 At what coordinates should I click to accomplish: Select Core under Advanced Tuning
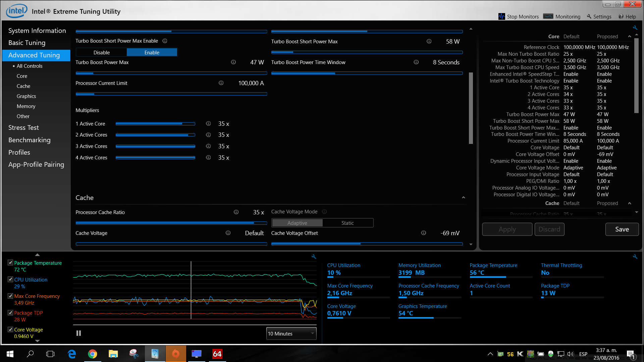tap(22, 76)
